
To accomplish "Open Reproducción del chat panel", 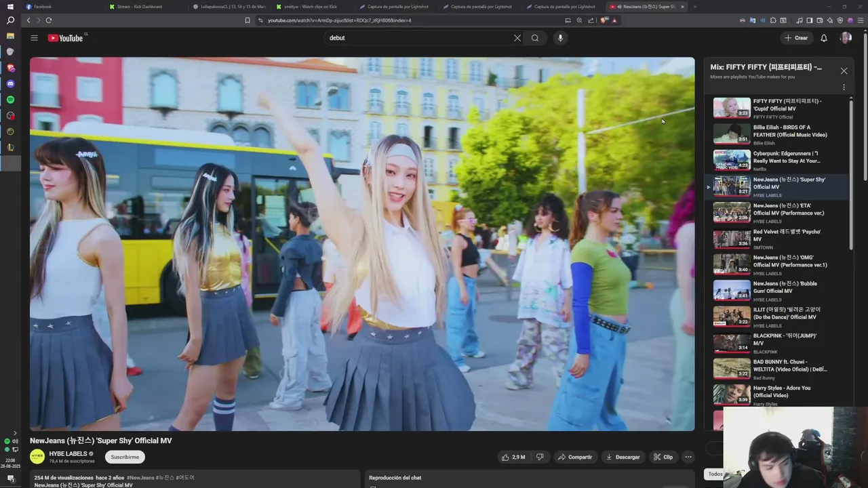I will click(395, 478).
